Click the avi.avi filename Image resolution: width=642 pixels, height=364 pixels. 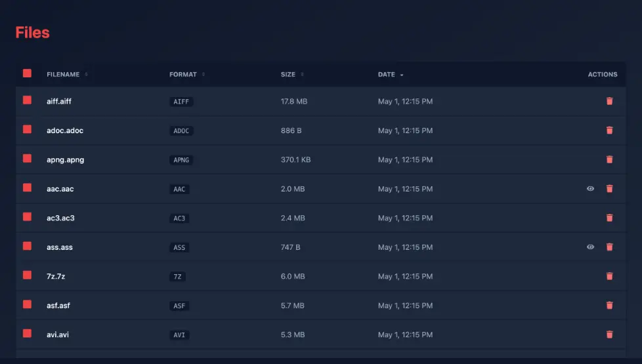pos(57,334)
